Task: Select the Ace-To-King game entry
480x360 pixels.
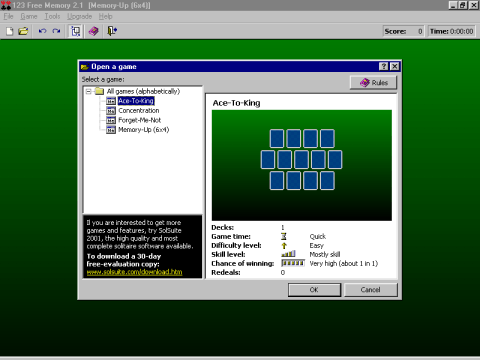Action: pyautogui.click(x=136, y=101)
